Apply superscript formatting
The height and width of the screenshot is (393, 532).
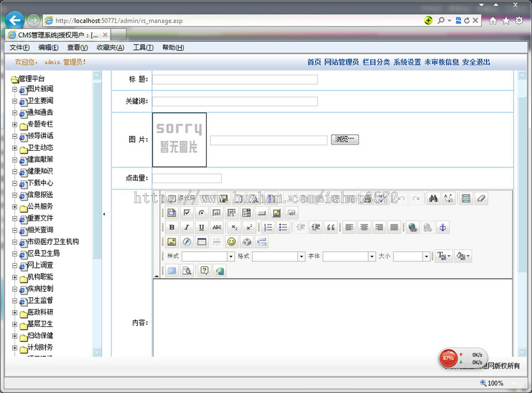point(249,228)
